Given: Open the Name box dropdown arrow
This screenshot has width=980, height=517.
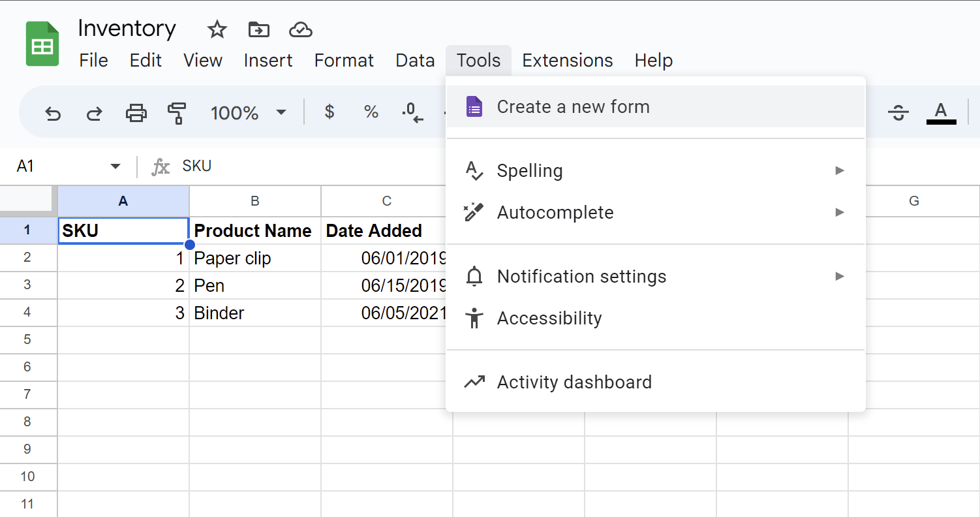Looking at the screenshot, I should click(x=115, y=166).
